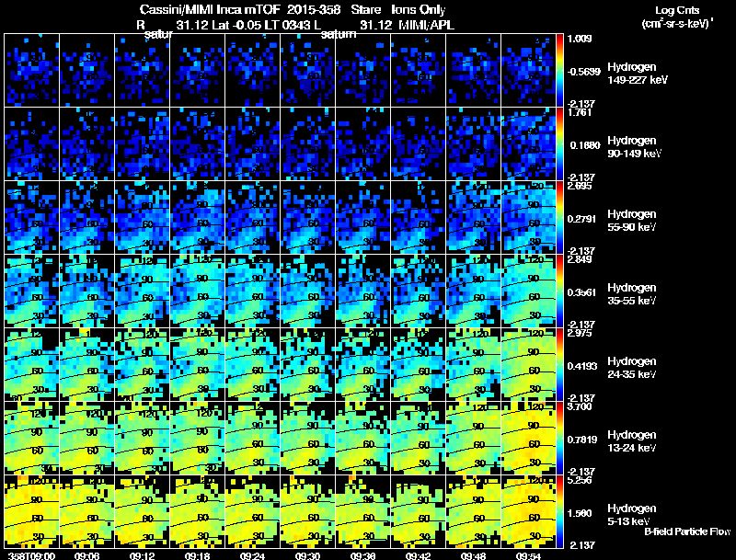The width and height of the screenshot is (736, 560).
Task: Select the 'Hydrogen 13-24 keV' row label
Action: 632,440
